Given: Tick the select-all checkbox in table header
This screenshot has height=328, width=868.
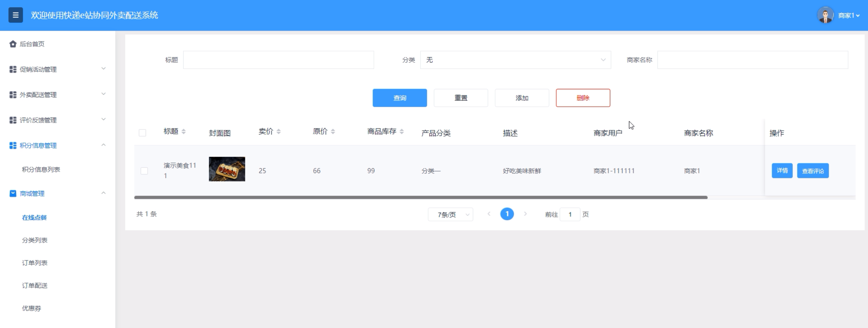Looking at the screenshot, I should point(143,133).
